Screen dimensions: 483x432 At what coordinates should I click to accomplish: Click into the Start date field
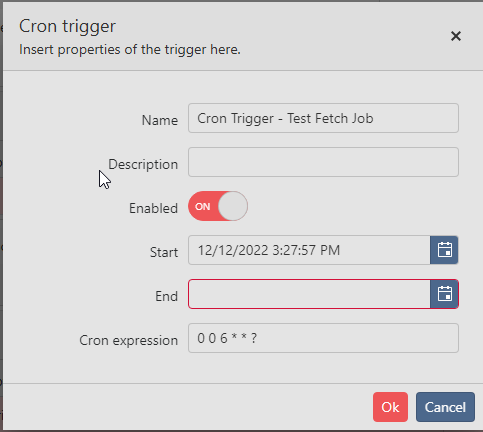[x=309, y=250]
